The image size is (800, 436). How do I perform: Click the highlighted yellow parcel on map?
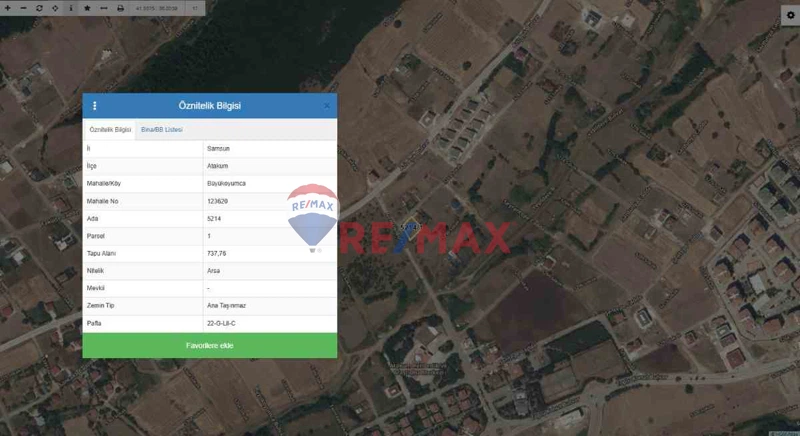click(411, 229)
